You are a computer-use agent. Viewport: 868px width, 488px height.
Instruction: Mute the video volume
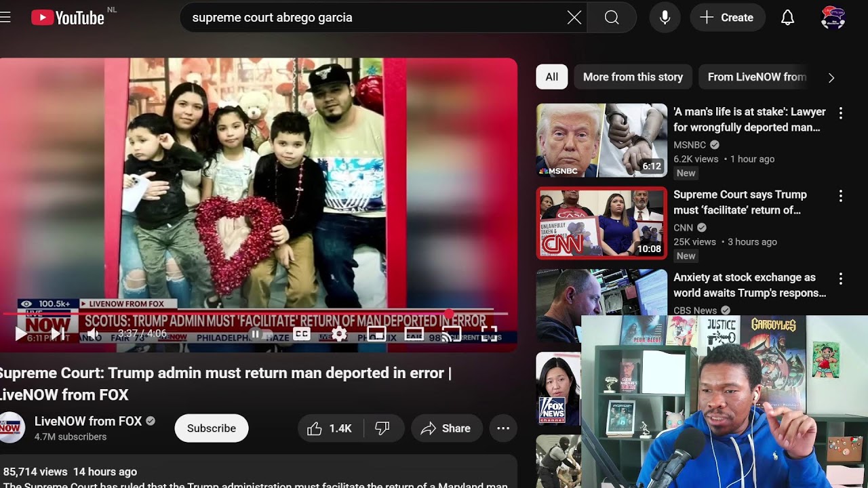(x=93, y=333)
